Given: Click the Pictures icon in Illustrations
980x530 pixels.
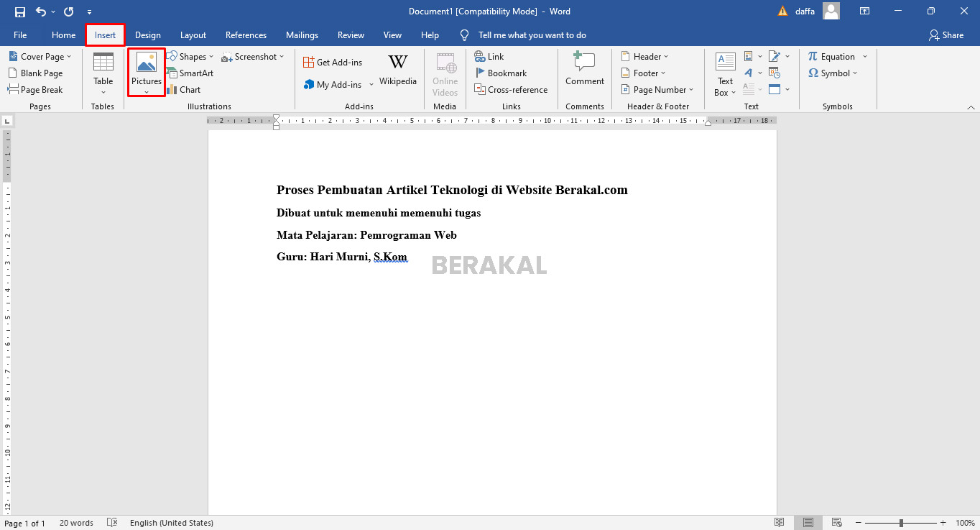Looking at the screenshot, I should [x=147, y=63].
